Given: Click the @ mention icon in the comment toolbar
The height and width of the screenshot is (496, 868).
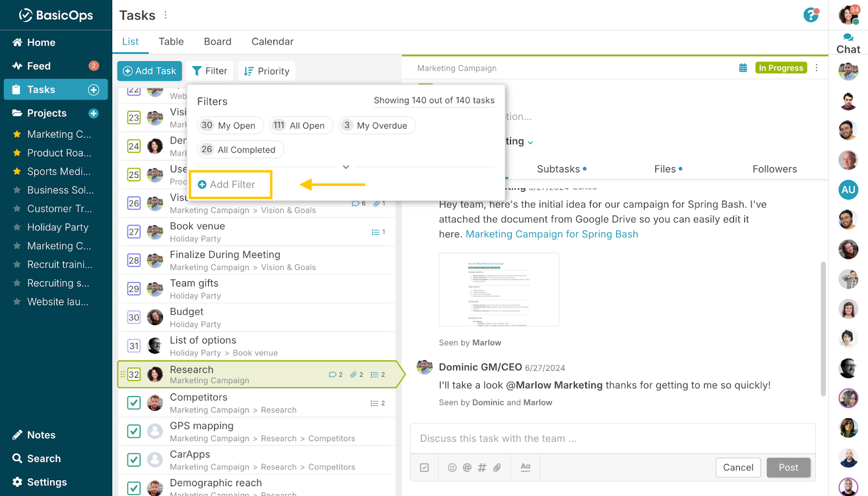Looking at the screenshot, I should [x=467, y=467].
